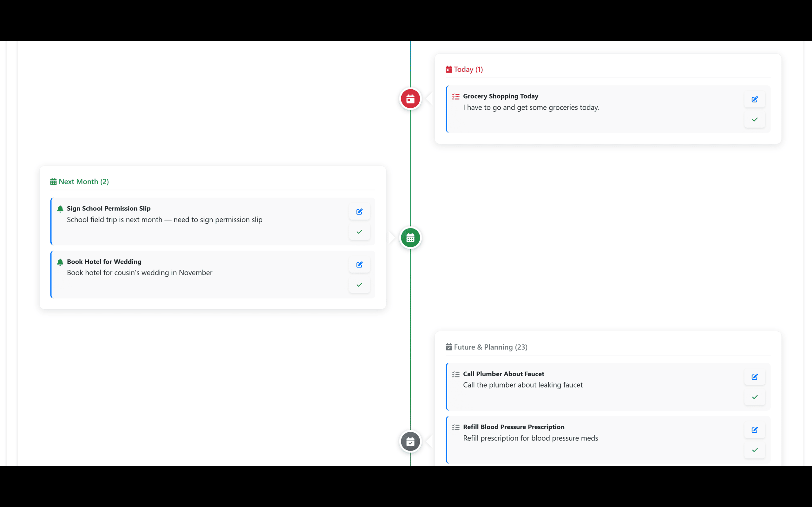Check off Sign School Permission Slip
812x507 pixels.
359,232
